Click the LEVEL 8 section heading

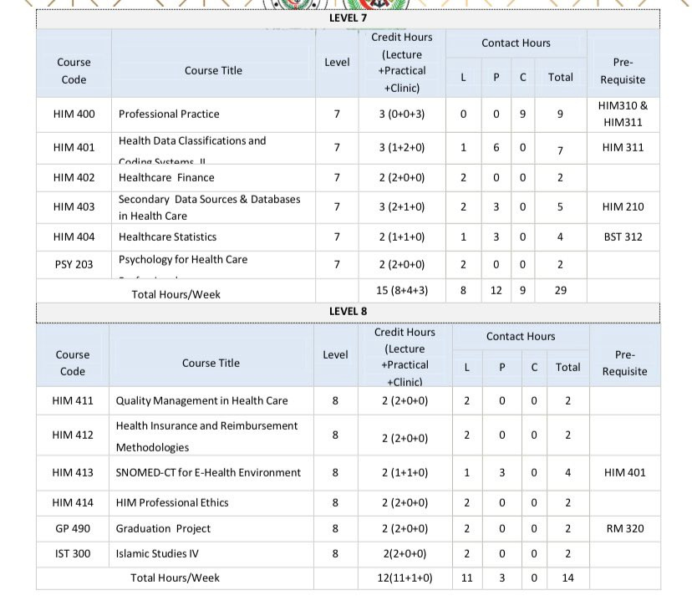(x=348, y=312)
